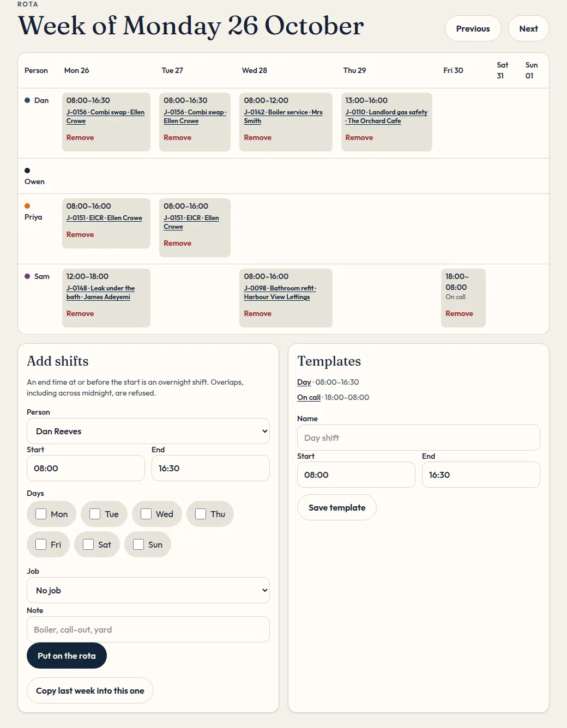Open job J-0148 Leak under the bath link
Image resolution: width=567 pixels, height=728 pixels.
100,293
